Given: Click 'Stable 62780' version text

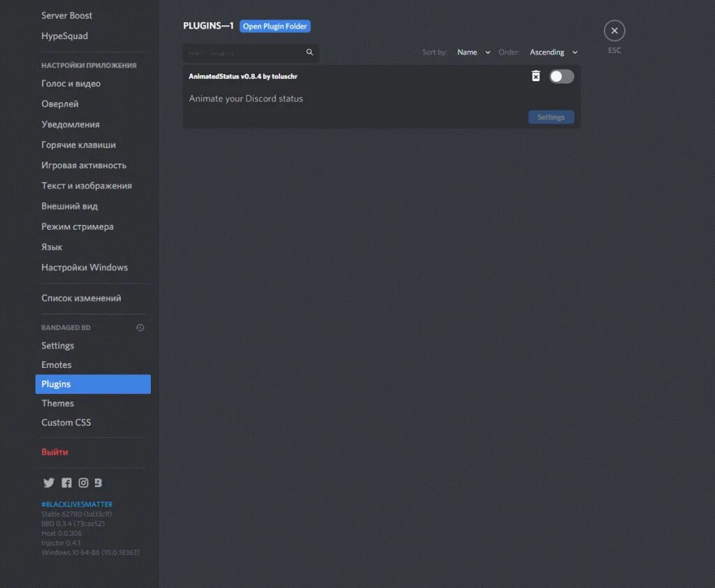Looking at the screenshot, I should [77, 514].
